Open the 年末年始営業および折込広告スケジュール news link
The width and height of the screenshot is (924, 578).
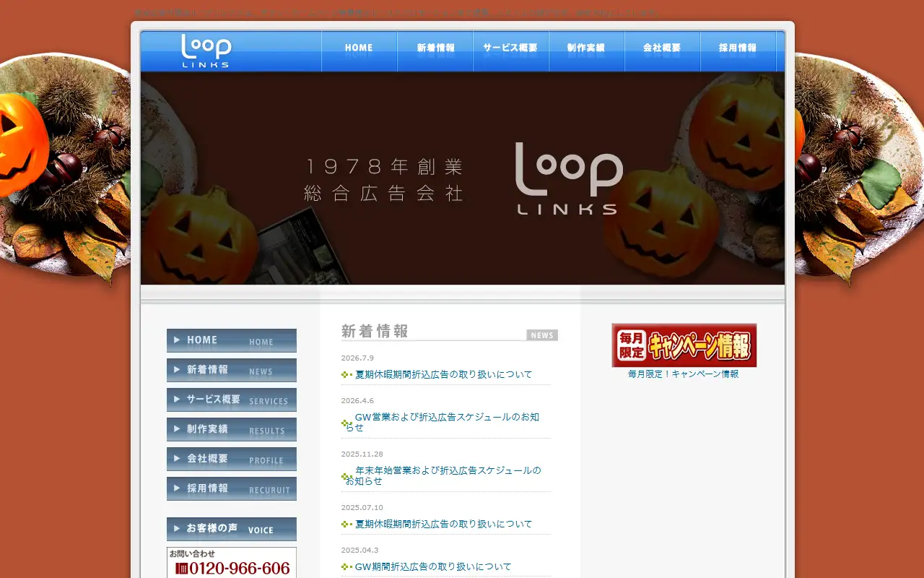click(443, 475)
